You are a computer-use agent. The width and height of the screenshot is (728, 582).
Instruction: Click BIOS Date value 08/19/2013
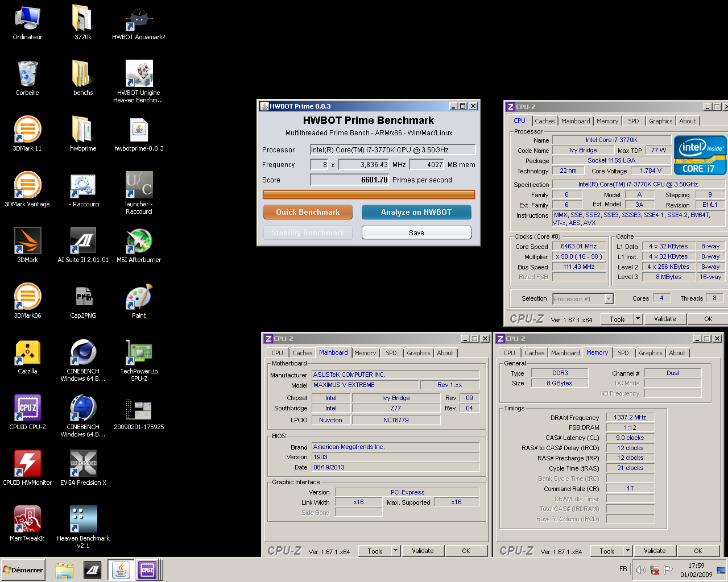[395, 467]
